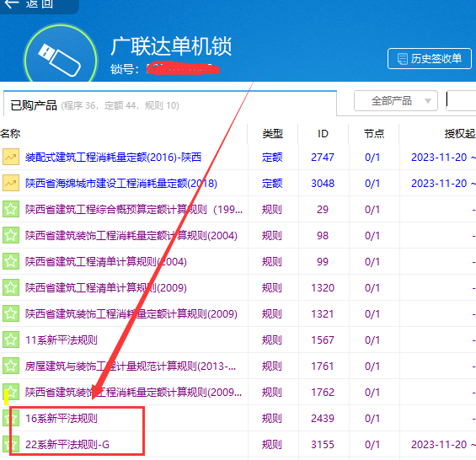The image size is (476, 460).
Task: Click ID value 1320
Action: [323, 288]
